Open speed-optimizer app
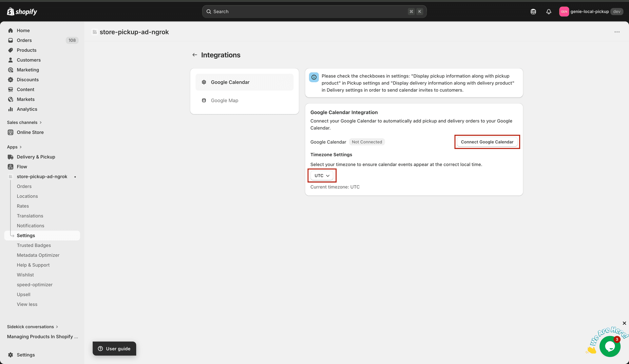Viewport: 629px width, 364px height. click(x=35, y=285)
